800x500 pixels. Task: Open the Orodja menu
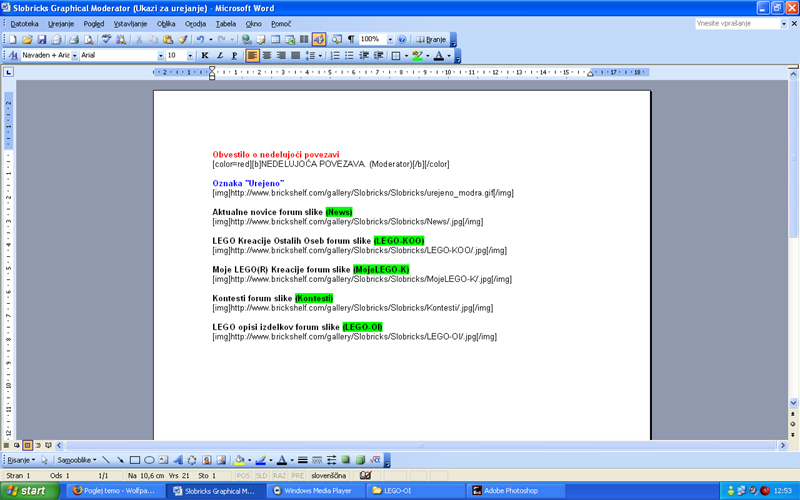pos(195,23)
